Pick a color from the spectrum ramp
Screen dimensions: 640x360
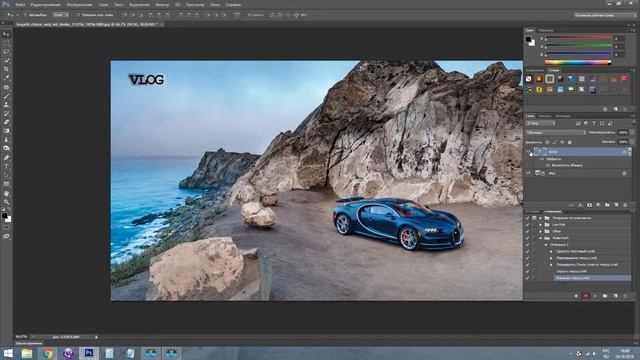coord(578,62)
